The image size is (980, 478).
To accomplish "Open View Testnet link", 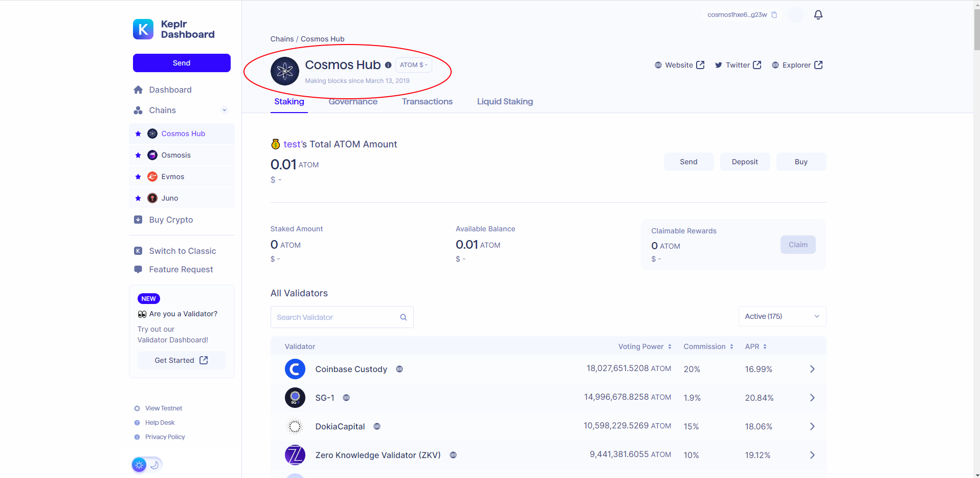I will 158,408.
